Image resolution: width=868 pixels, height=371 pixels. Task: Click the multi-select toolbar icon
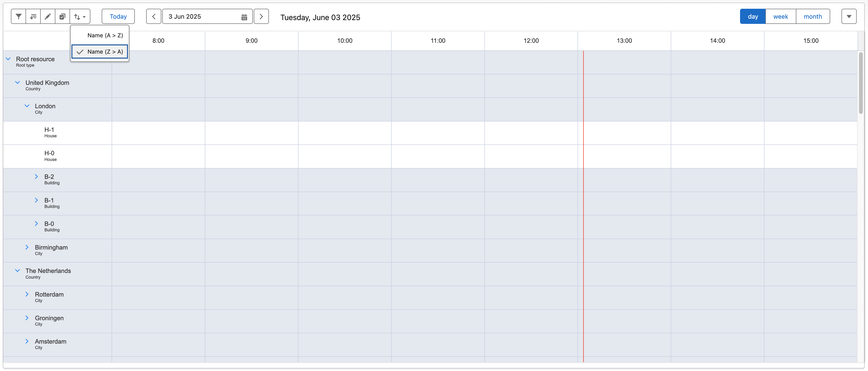[62, 16]
